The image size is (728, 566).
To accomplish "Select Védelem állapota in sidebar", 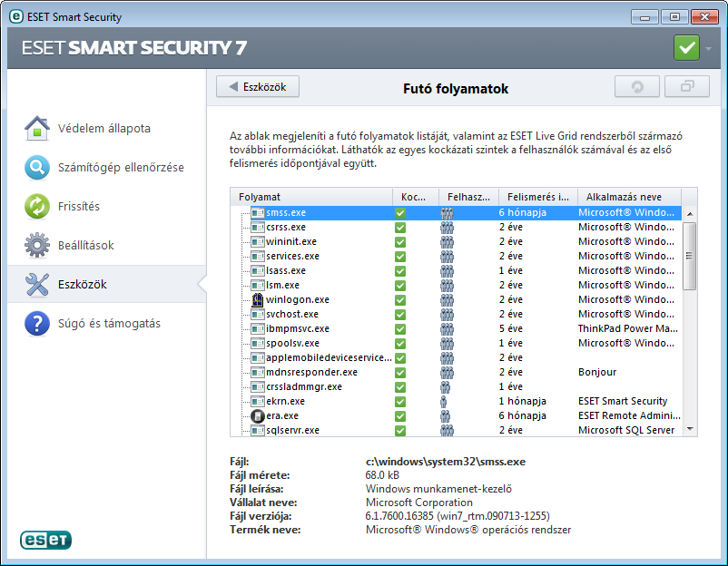I will tap(106, 128).
